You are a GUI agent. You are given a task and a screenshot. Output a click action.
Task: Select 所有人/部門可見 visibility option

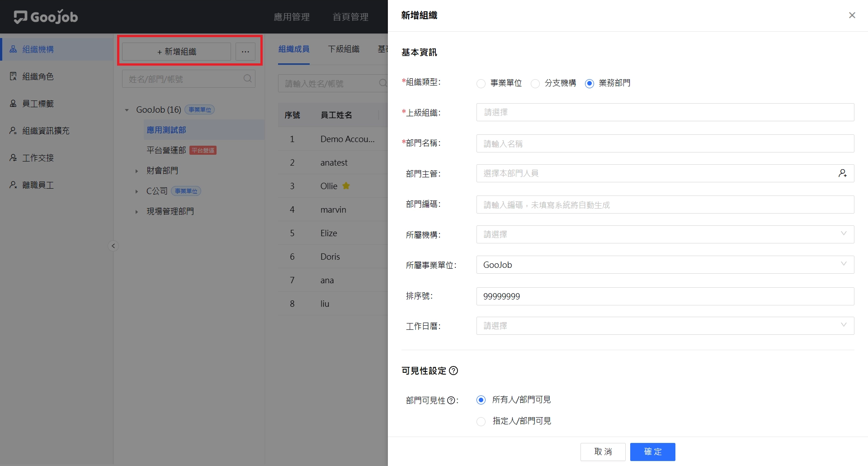click(481, 400)
